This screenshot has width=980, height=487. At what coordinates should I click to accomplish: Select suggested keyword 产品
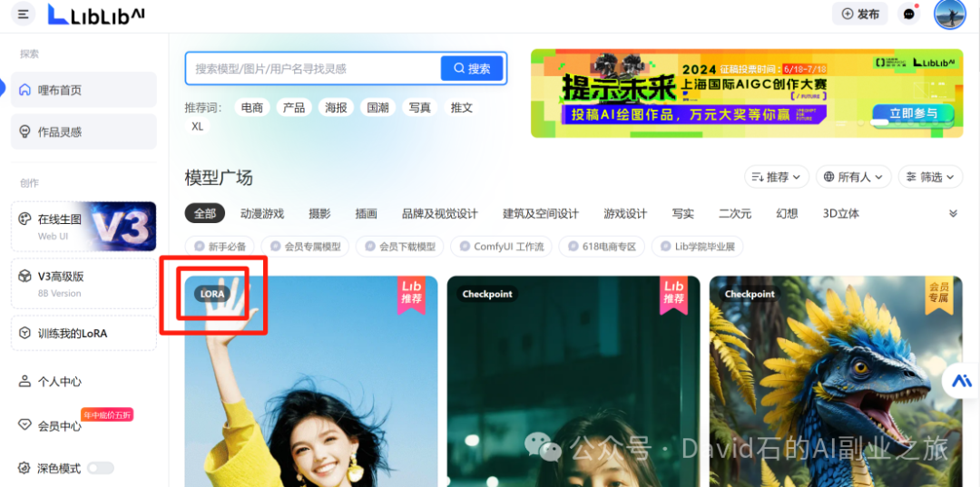[x=294, y=107]
